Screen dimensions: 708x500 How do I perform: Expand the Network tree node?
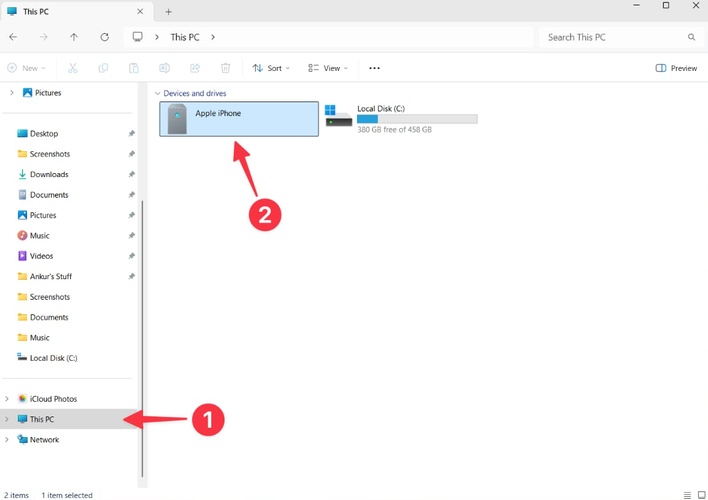[7, 439]
